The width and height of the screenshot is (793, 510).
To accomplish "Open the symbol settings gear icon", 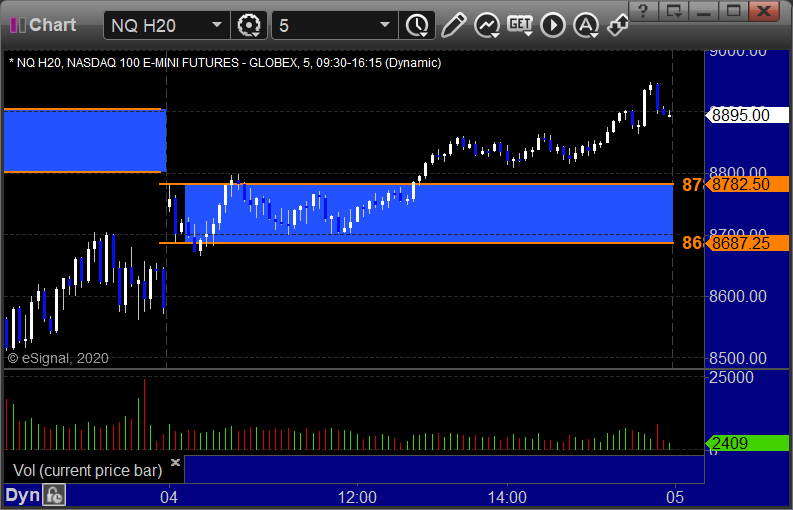I will [248, 25].
